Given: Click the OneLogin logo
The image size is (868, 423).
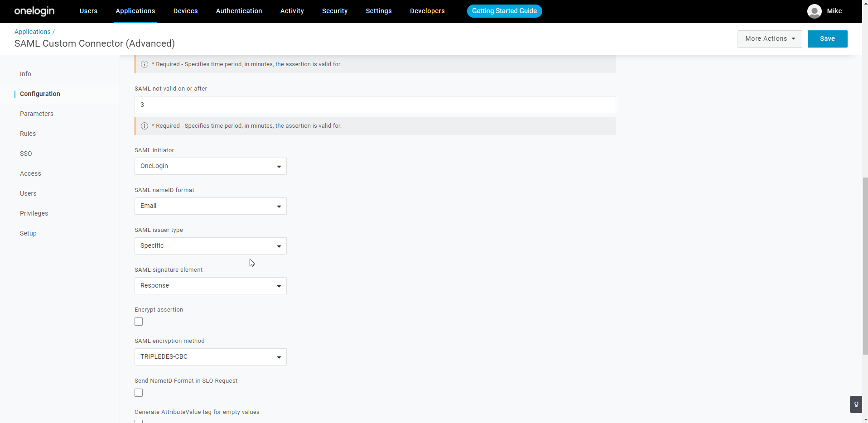Looking at the screenshot, I should (x=34, y=11).
